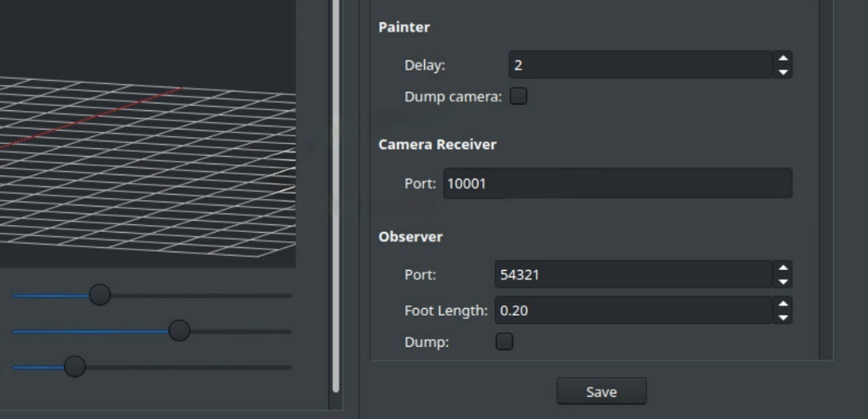Decrement the Painter Delay value
Screen dimensions: 868x419
(x=783, y=72)
